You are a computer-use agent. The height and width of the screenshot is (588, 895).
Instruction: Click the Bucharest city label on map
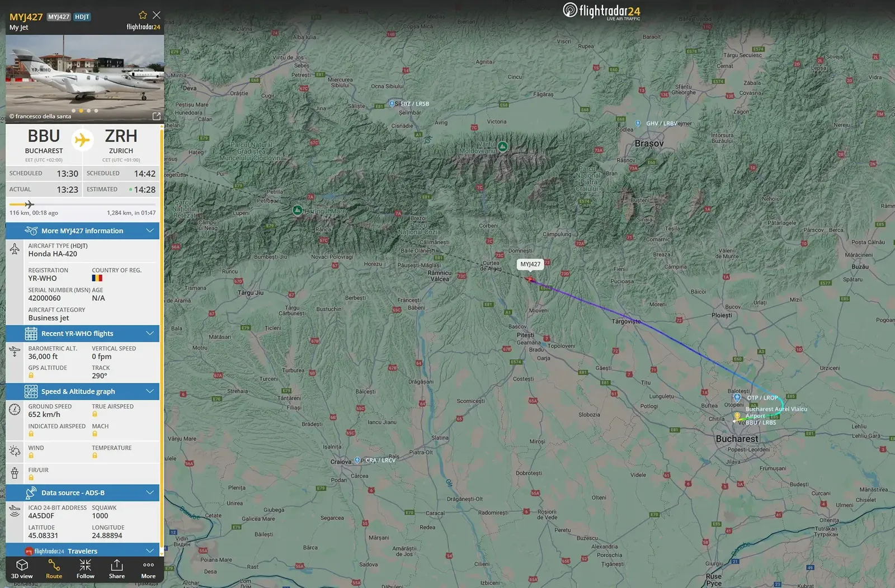pos(737,439)
